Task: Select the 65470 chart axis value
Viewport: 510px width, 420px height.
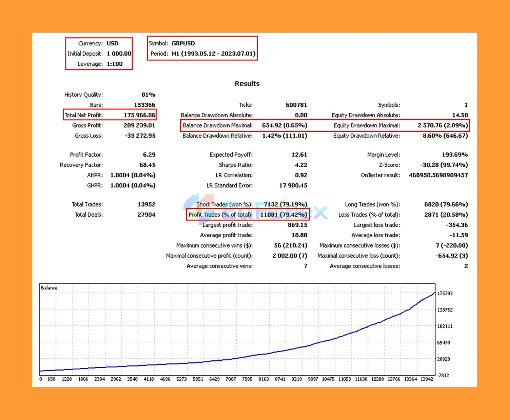Action: pos(443,343)
